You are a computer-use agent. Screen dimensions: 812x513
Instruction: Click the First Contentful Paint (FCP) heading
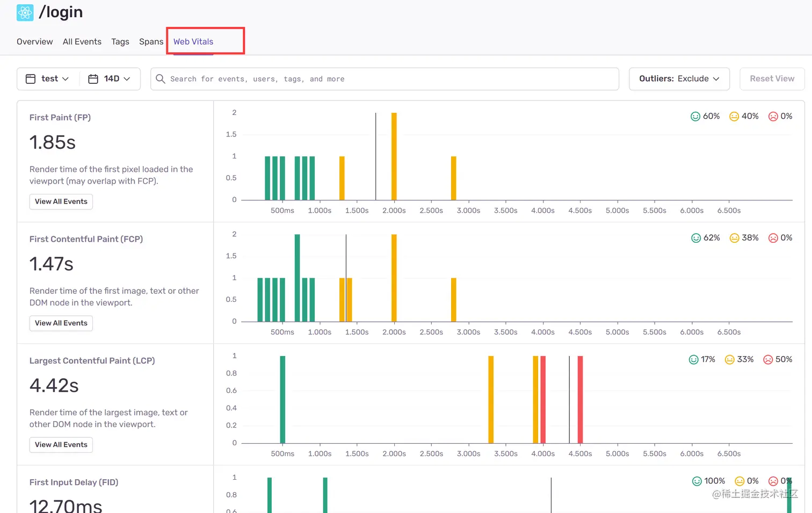pos(86,239)
